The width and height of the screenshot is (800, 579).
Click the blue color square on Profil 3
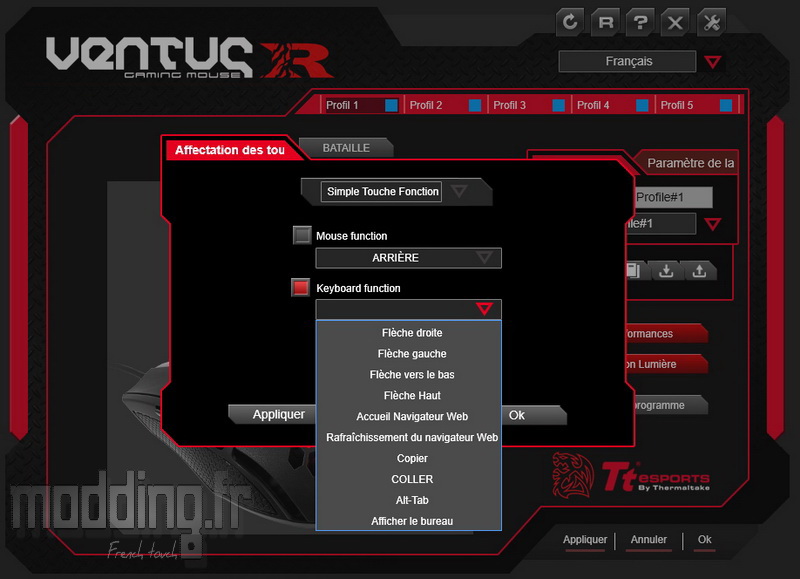[559, 105]
